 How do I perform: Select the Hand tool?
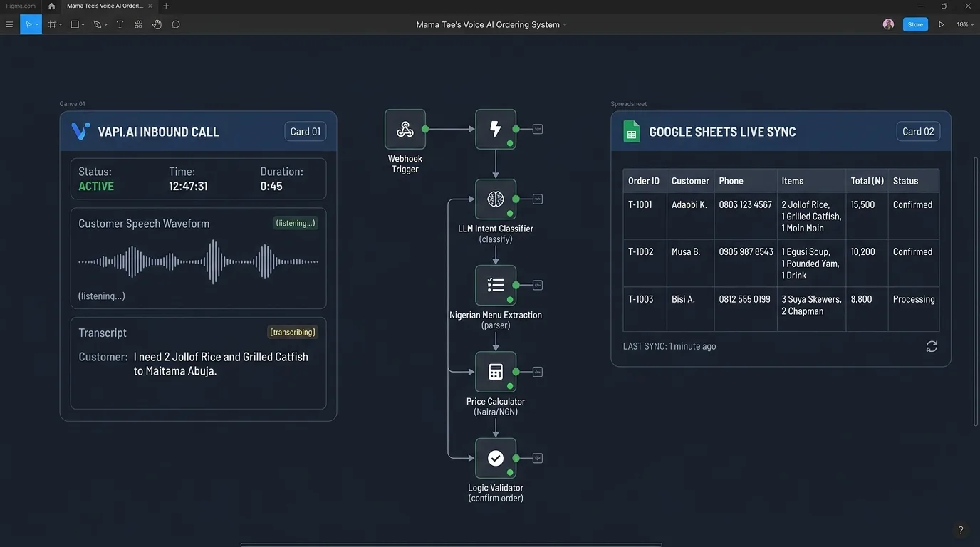tap(157, 24)
